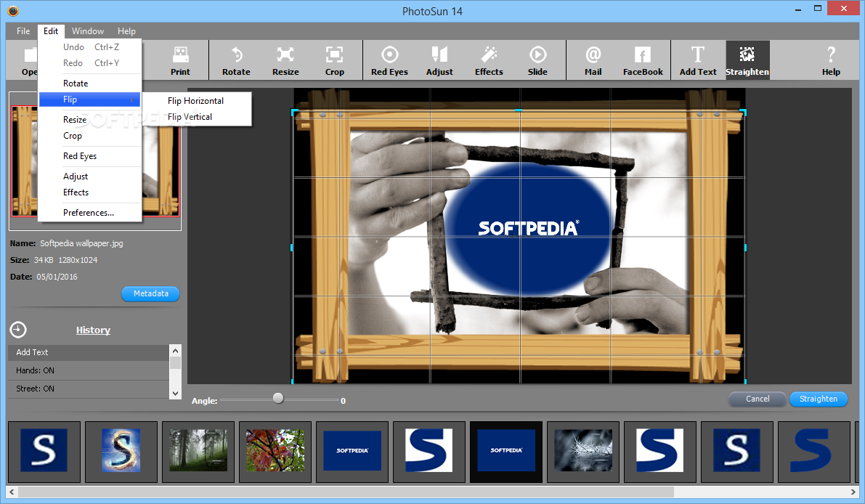
Task: Select Flip Vertical from submenu
Action: click(x=190, y=117)
